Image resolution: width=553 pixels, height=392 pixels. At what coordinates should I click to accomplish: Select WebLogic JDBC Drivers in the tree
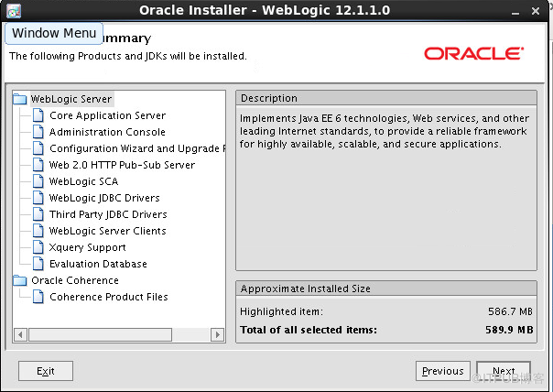pyautogui.click(x=104, y=198)
